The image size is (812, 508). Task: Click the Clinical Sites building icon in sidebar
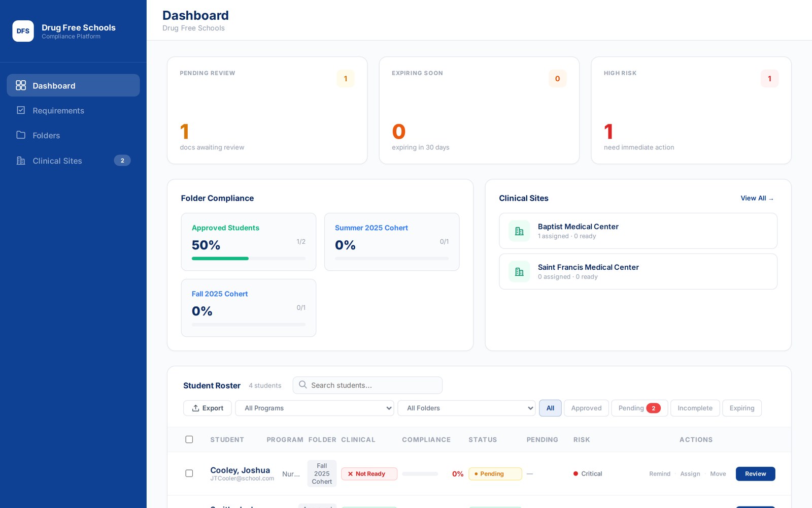[21, 161]
